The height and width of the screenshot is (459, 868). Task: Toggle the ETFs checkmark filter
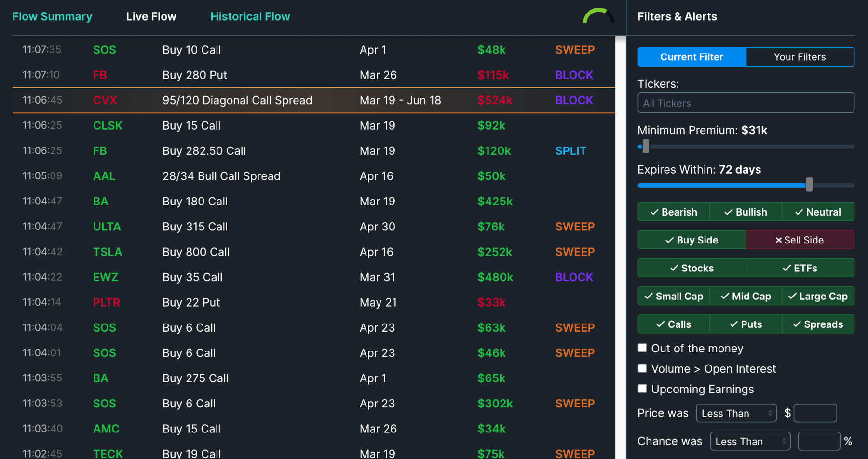[x=800, y=268]
